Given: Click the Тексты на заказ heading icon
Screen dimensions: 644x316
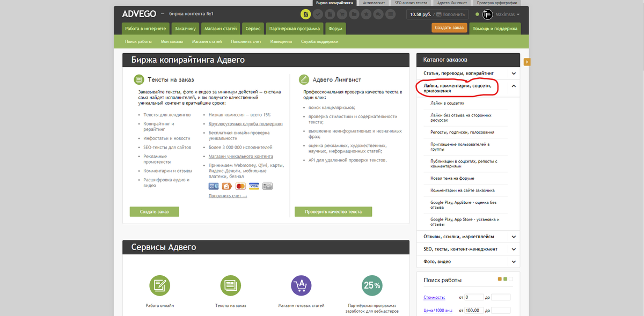Looking at the screenshot, I should pos(139,79).
